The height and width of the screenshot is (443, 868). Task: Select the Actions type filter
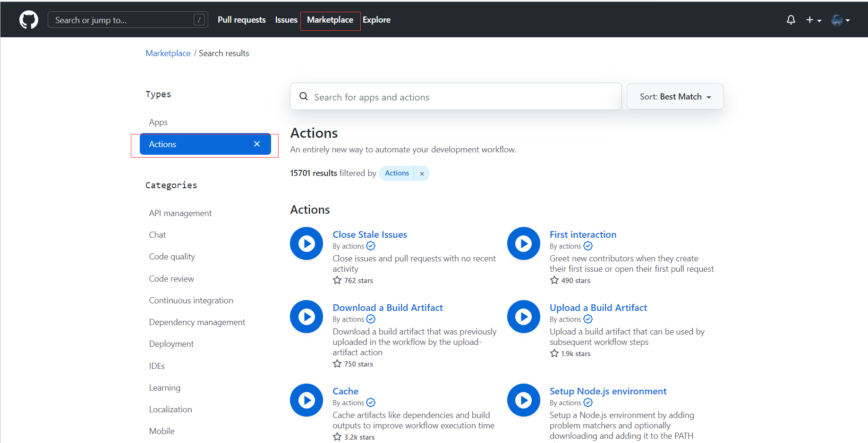coord(205,144)
